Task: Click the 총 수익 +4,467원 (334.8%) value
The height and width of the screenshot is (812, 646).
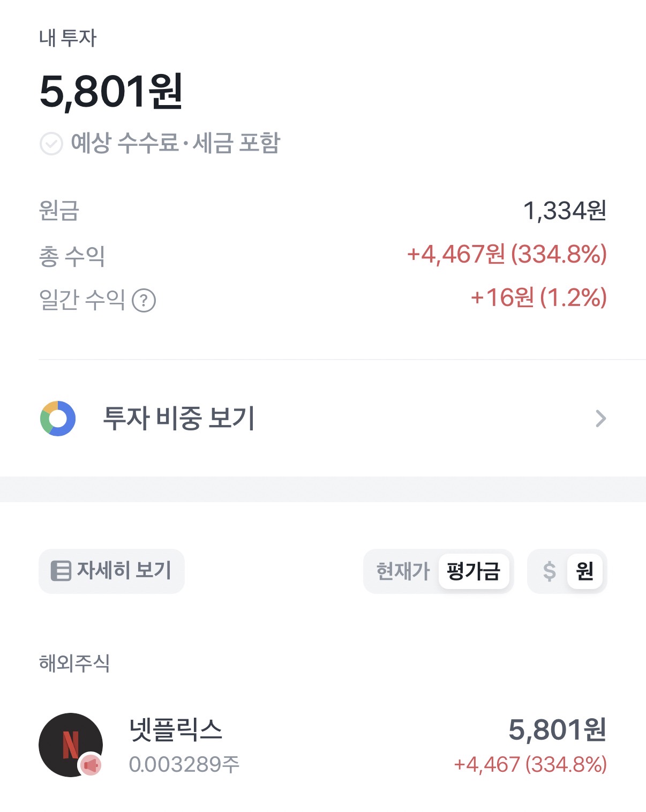Action: pos(507,254)
